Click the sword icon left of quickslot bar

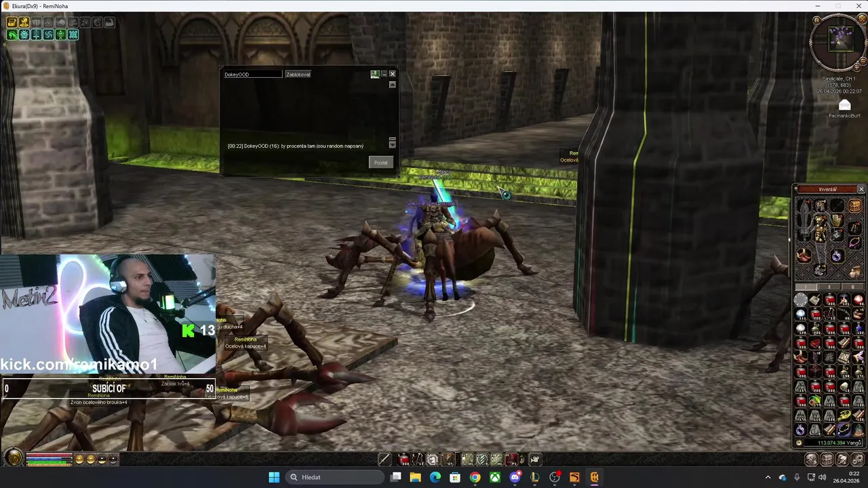(x=384, y=460)
